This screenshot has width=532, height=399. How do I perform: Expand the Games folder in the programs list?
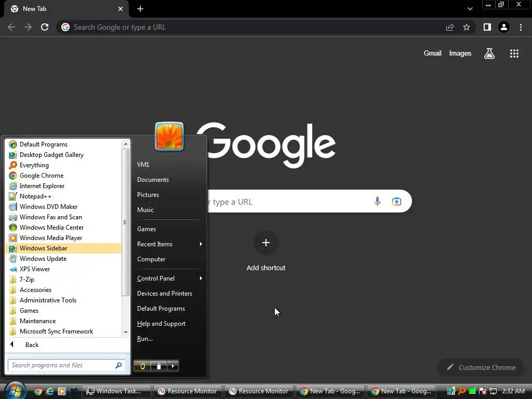tap(63, 311)
